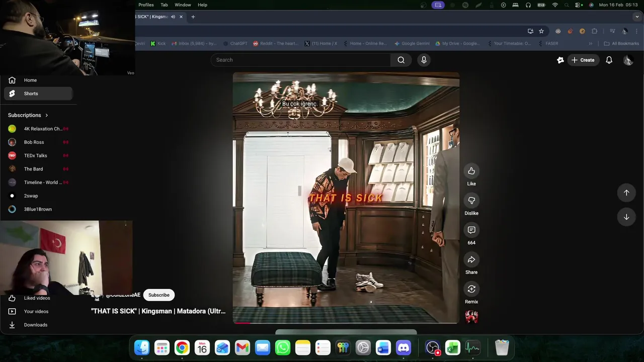This screenshot has height=362, width=644.
Task: Open the 2swap channel
Action: (38, 196)
